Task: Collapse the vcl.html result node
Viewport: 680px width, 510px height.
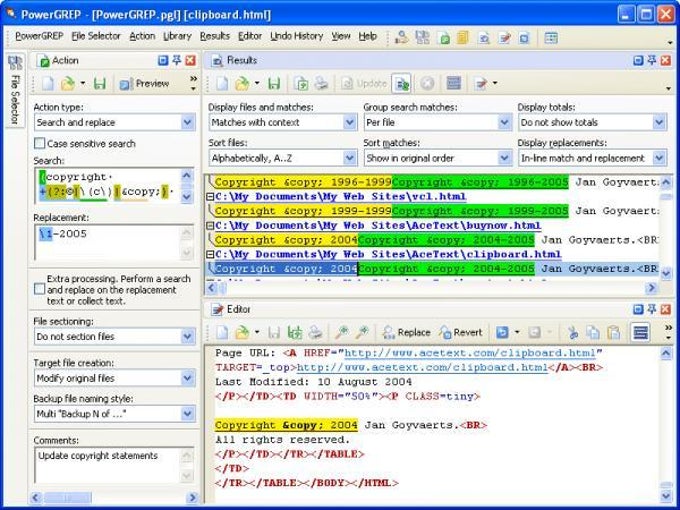Action: [210, 197]
